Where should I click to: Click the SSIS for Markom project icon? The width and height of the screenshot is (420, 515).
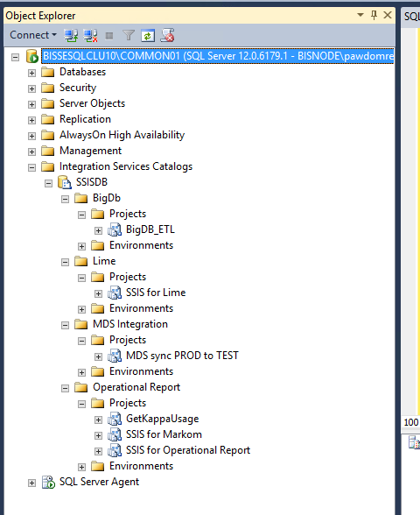click(x=115, y=434)
